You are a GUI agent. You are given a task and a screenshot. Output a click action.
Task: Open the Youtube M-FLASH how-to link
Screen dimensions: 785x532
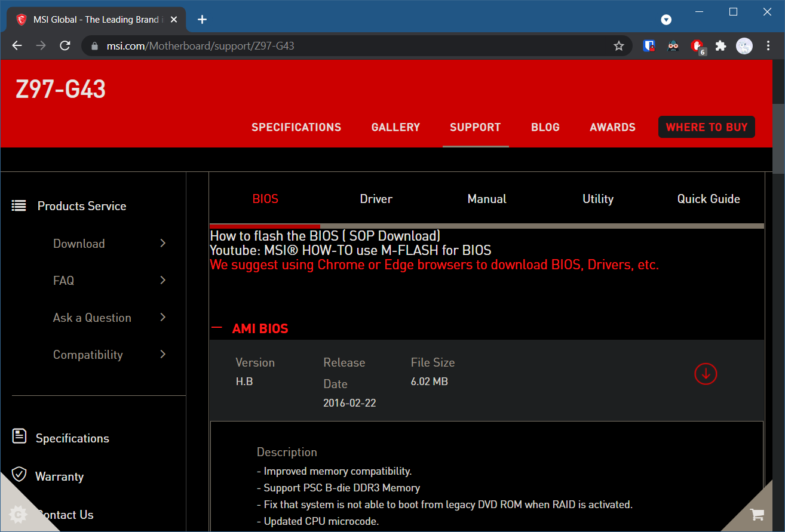click(351, 250)
